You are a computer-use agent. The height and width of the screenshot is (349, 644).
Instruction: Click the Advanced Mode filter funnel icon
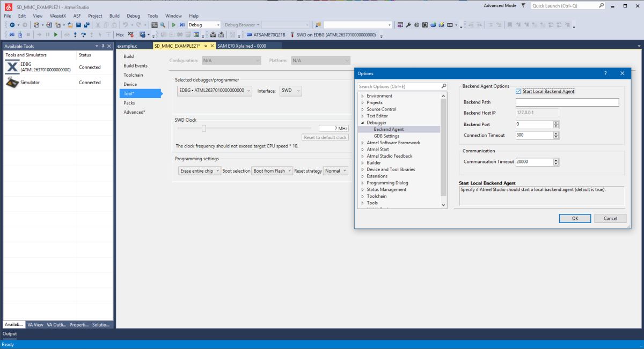tap(523, 5)
